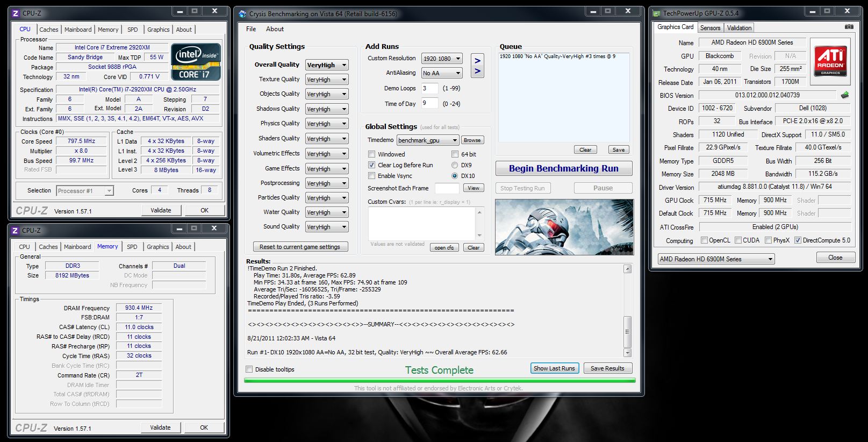Click the open cfg button
This screenshot has width=868, height=442.
tap(444, 248)
